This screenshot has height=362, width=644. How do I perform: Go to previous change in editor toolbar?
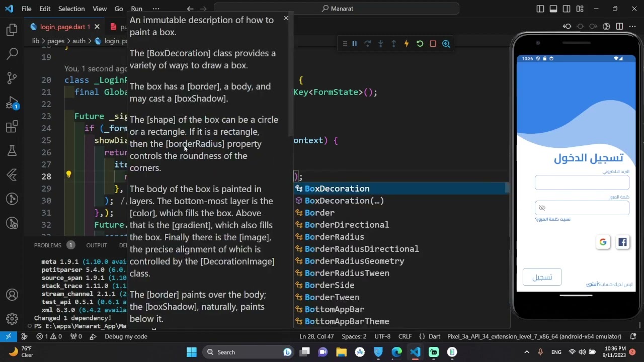click(567, 27)
